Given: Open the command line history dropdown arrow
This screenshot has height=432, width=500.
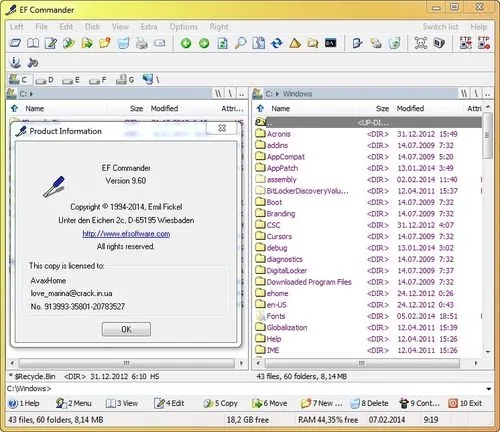Looking at the screenshot, I should (489, 389).
